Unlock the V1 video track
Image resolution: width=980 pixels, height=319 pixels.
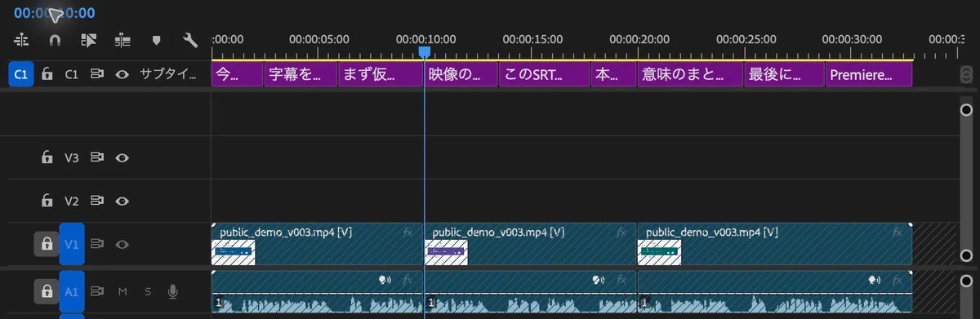click(46, 244)
